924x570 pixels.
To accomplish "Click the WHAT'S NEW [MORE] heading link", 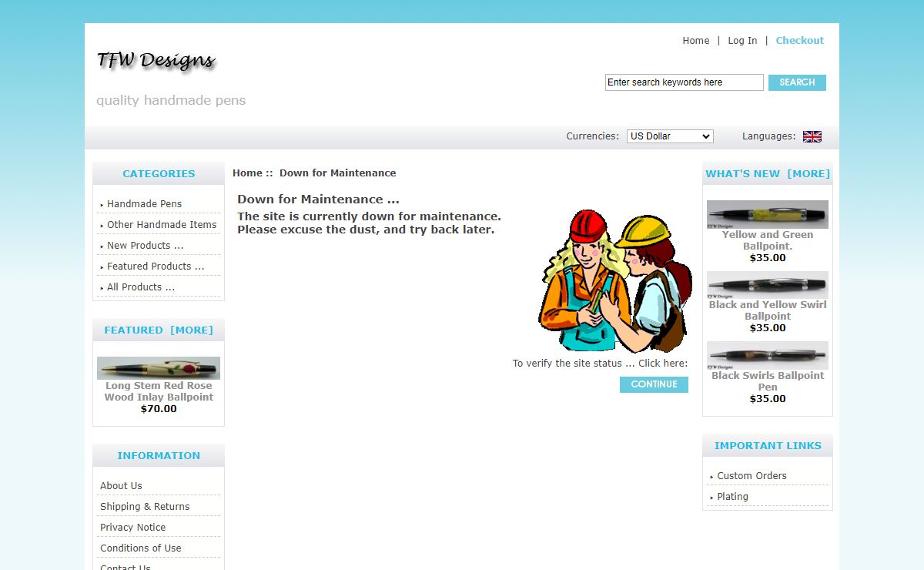I will click(768, 174).
